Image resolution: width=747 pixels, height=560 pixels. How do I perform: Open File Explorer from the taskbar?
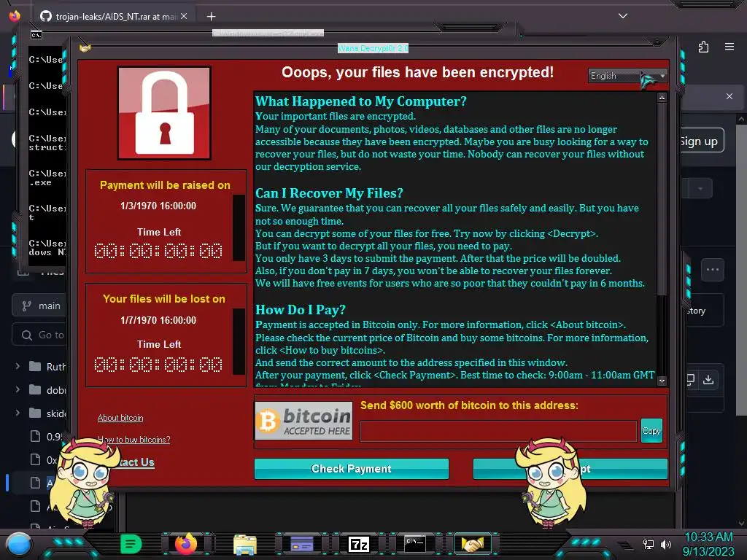[x=245, y=544]
